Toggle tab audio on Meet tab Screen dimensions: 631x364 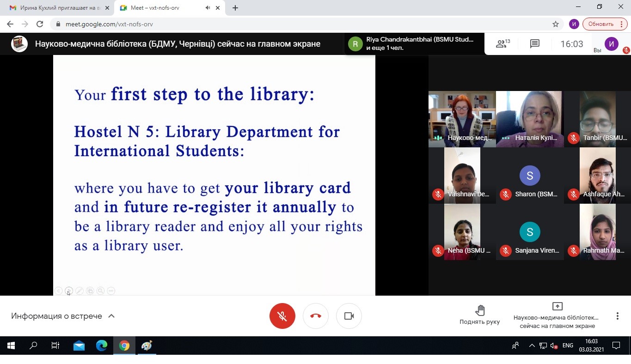208,8
